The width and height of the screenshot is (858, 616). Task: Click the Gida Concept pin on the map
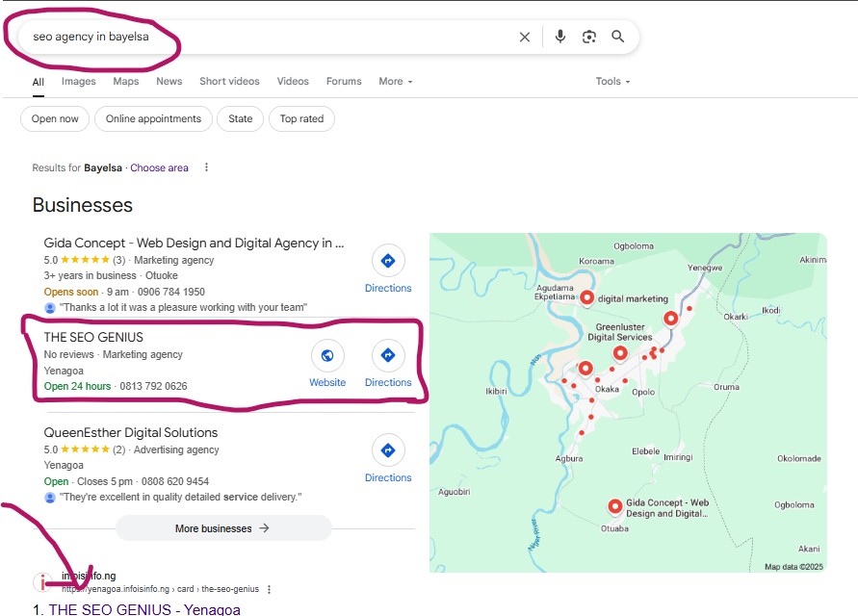[x=614, y=505]
